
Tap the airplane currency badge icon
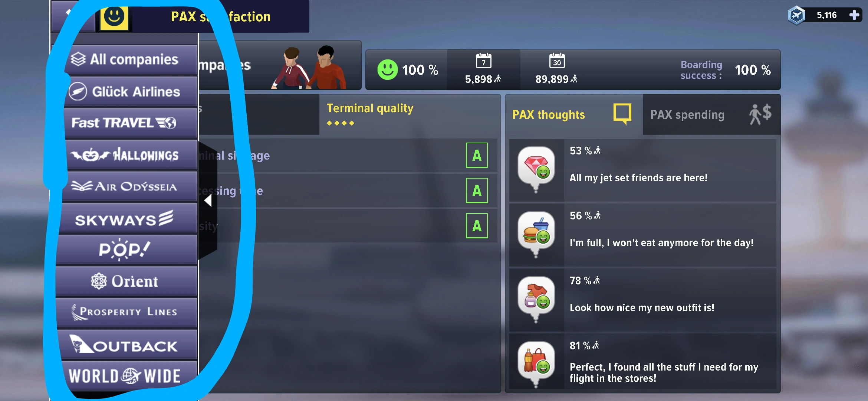(796, 15)
